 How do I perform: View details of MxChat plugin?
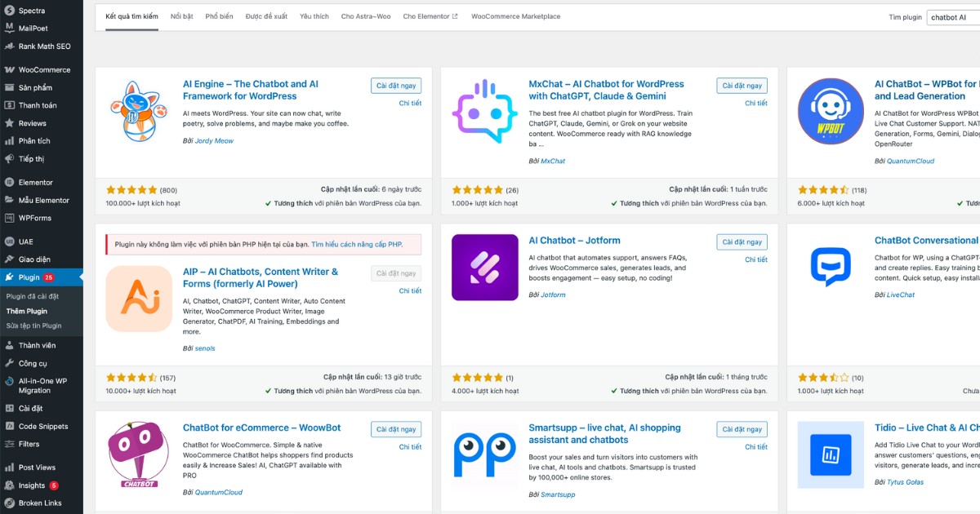[756, 104]
